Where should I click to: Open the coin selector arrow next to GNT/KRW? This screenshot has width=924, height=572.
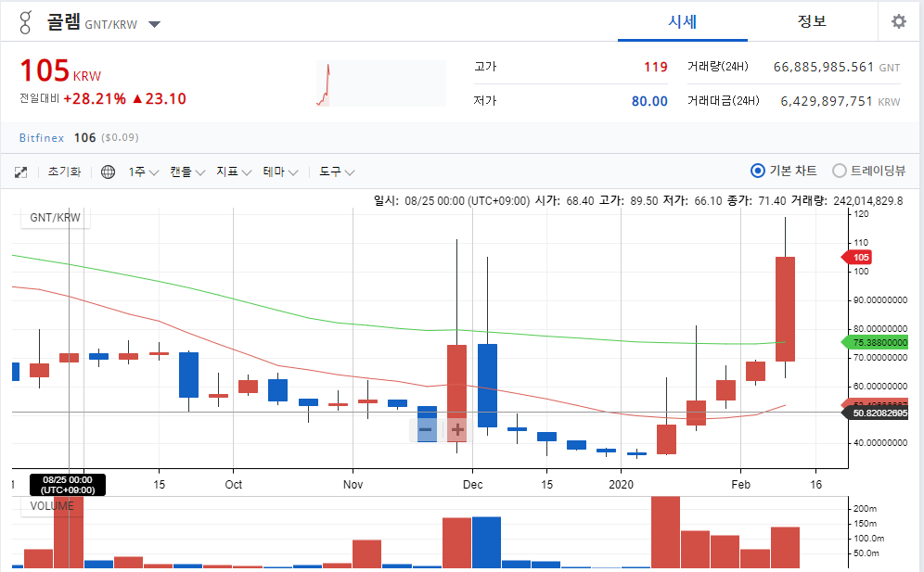(x=153, y=25)
